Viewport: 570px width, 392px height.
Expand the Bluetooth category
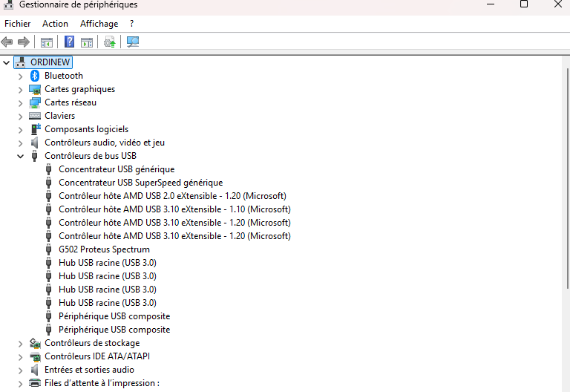click(x=20, y=76)
